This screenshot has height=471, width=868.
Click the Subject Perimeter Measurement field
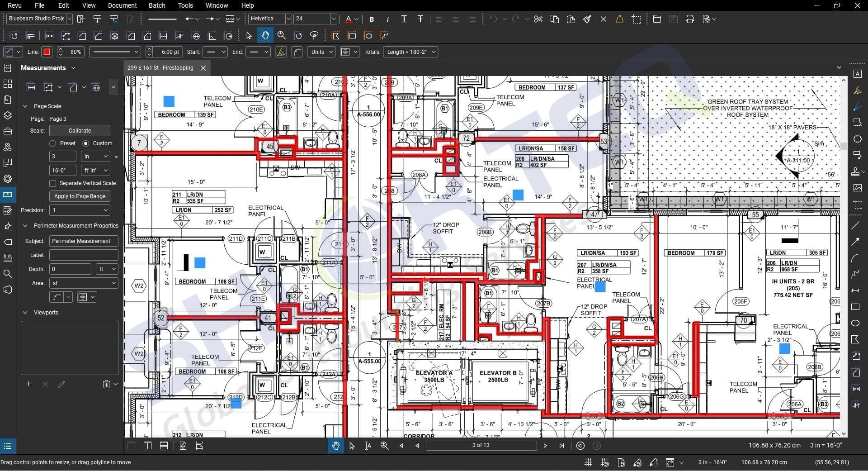(84, 241)
